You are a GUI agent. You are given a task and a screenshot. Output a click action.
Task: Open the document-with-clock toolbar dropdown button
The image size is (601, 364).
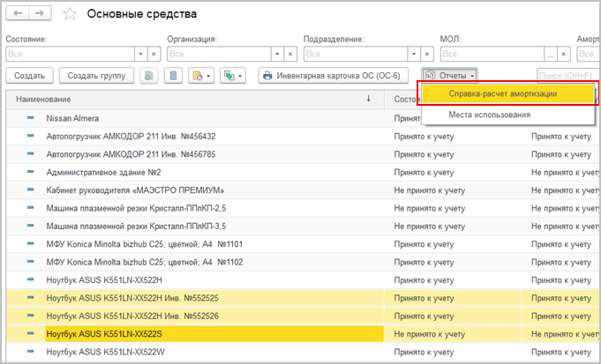201,76
